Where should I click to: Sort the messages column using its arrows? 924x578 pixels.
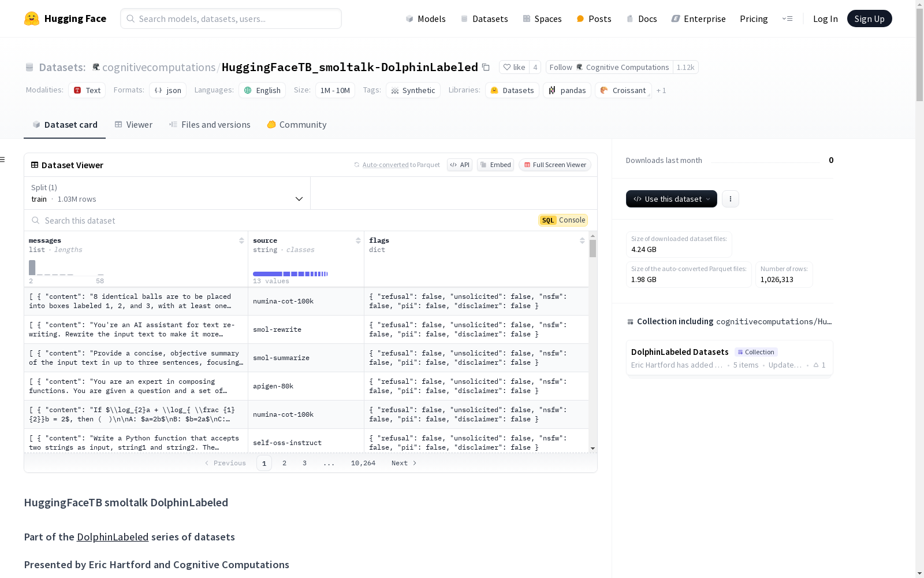(x=241, y=240)
